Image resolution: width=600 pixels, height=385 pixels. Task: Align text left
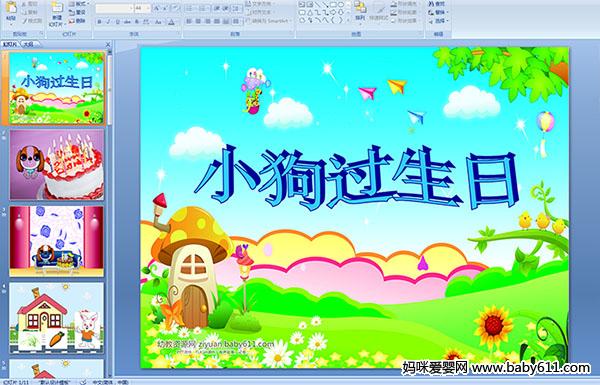[x=189, y=21]
